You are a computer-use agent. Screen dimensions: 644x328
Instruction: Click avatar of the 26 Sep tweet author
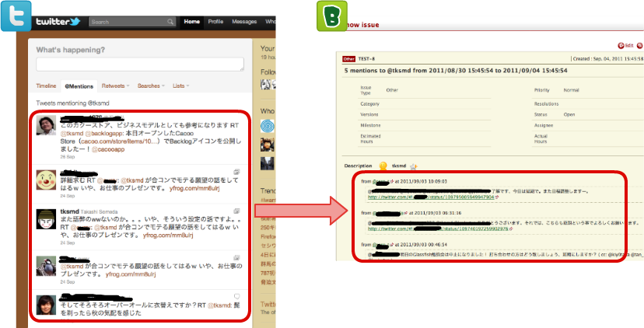(x=46, y=125)
